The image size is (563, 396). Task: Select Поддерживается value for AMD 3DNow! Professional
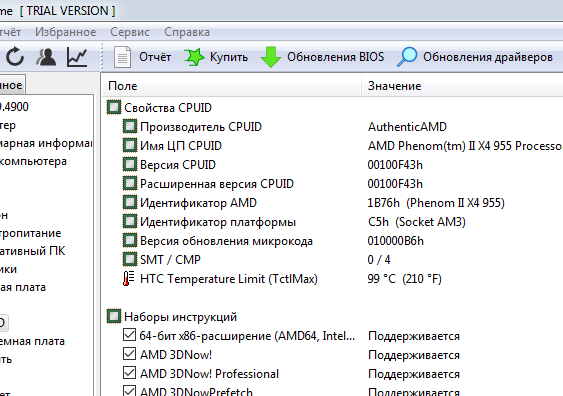[x=414, y=374]
